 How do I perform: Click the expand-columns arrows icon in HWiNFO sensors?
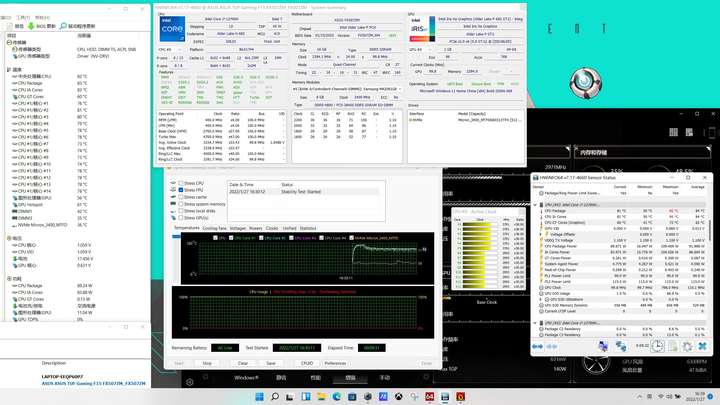pos(537,347)
